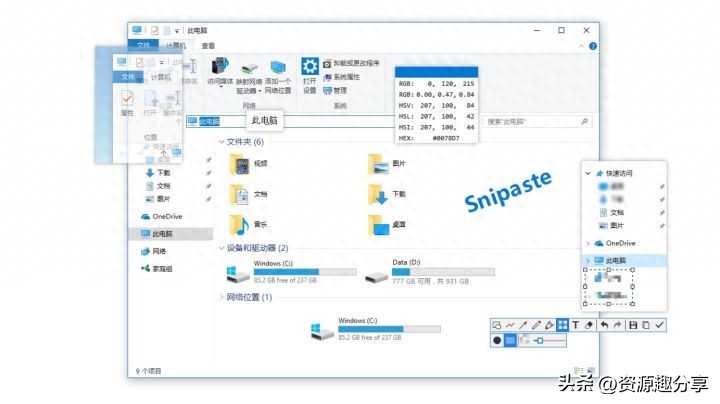Click the magnifier search icon

[585, 122]
